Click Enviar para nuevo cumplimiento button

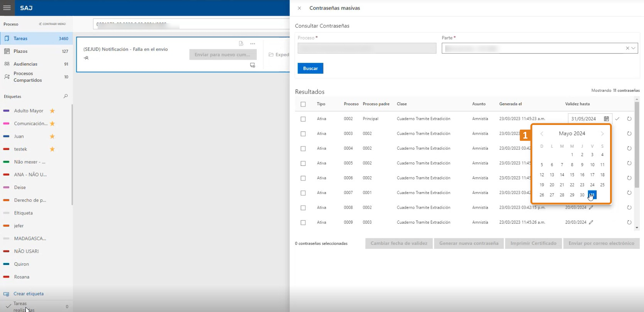coord(223,54)
